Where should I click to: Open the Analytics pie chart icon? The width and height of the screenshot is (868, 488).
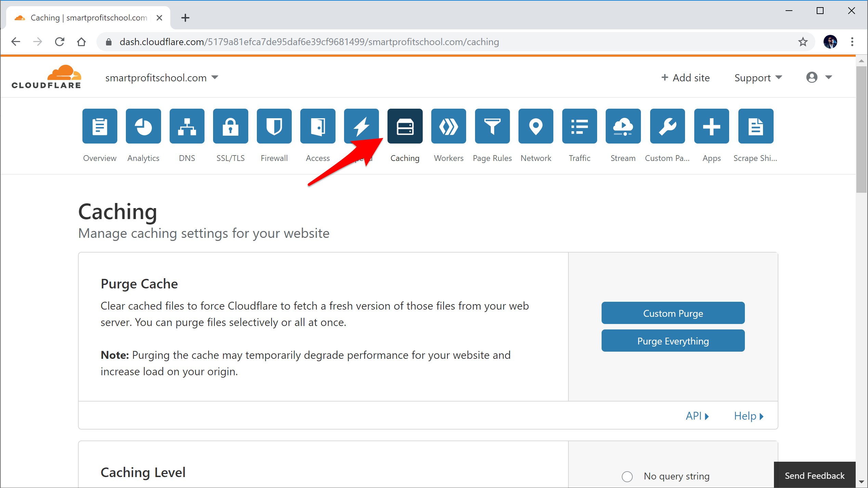pyautogui.click(x=143, y=126)
